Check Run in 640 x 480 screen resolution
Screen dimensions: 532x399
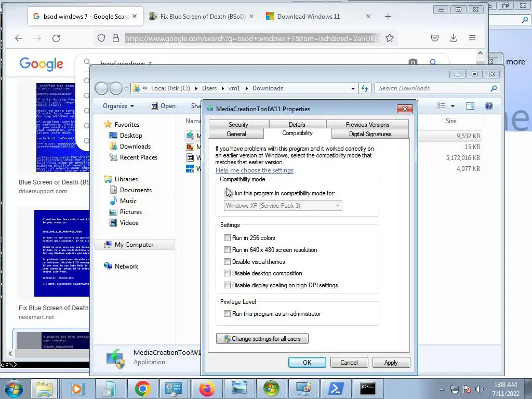click(x=227, y=250)
